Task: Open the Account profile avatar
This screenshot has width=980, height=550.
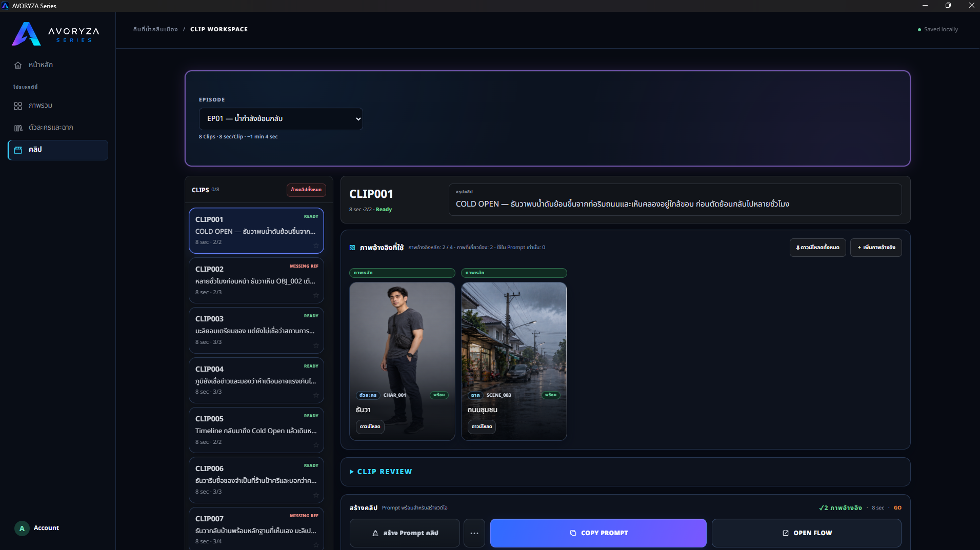Action: (x=22, y=528)
